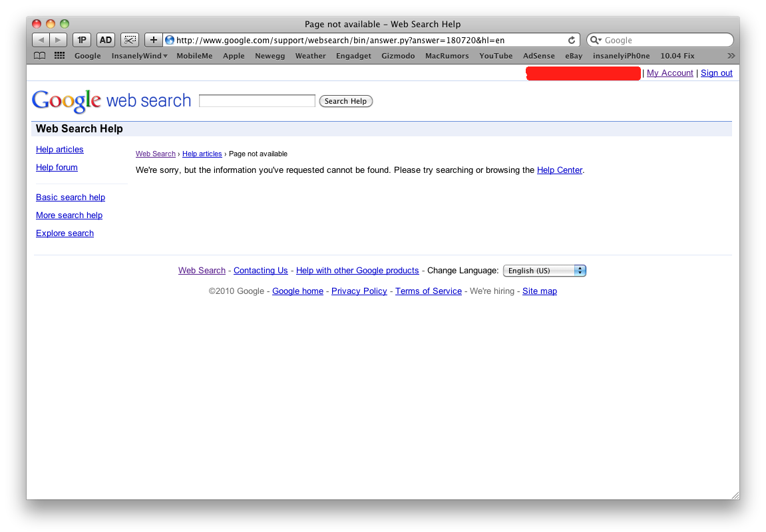Screen dimensions: 766x532
Task: Open the bookmarks book icon
Action: pyautogui.click(x=39, y=56)
